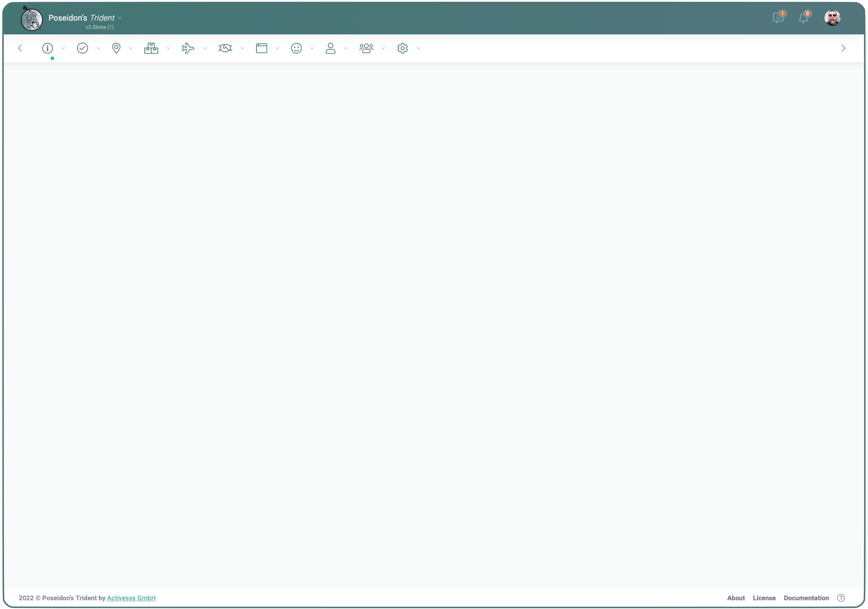The height and width of the screenshot is (609, 868).
Task: Open the airplane travel icon
Action: [188, 48]
